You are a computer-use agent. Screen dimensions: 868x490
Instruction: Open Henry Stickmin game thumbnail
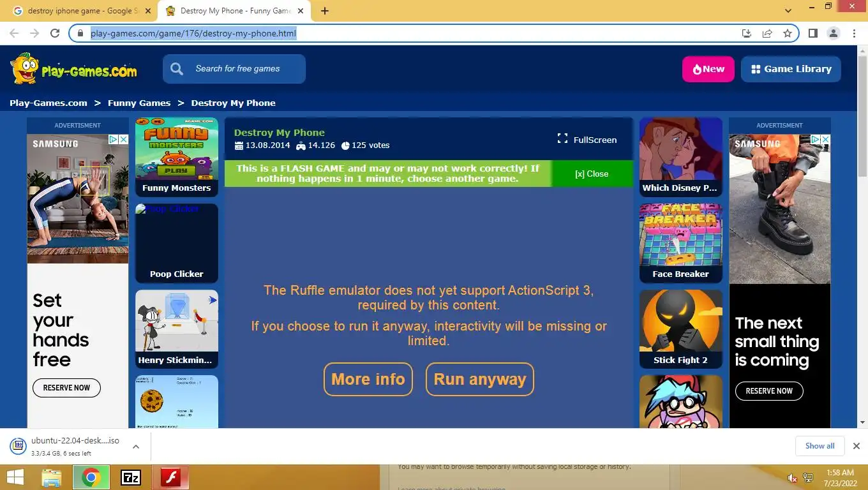[177, 329]
